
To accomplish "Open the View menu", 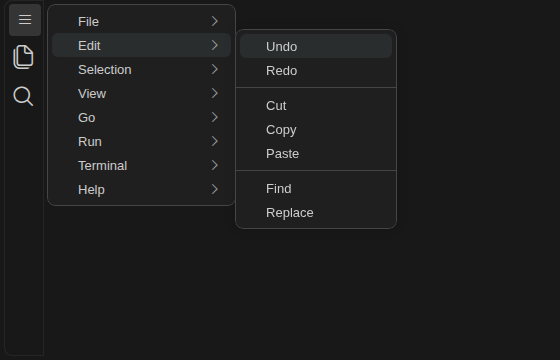I will [x=141, y=93].
